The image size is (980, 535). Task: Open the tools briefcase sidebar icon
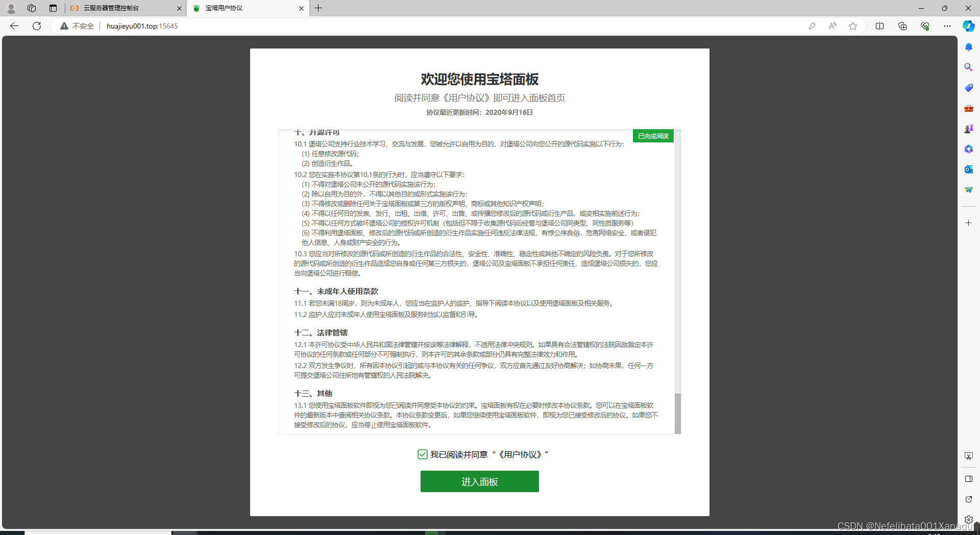coord(968,108)
